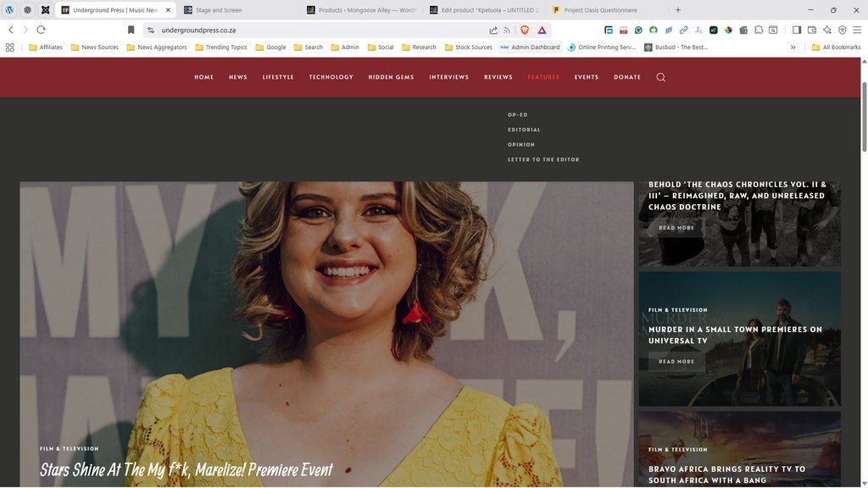The image size is (868, 488).
Task: Open a new browser tab
Action: [677, 10]
